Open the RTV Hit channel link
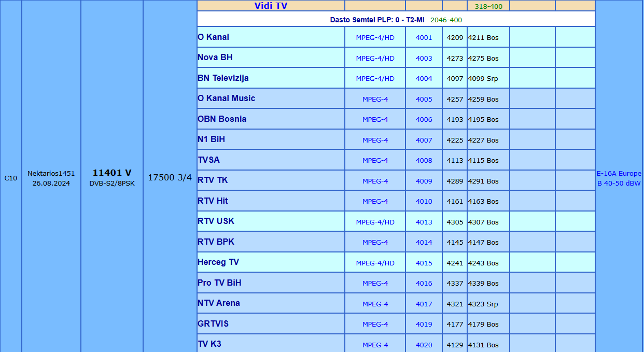 tap(213, 201)
